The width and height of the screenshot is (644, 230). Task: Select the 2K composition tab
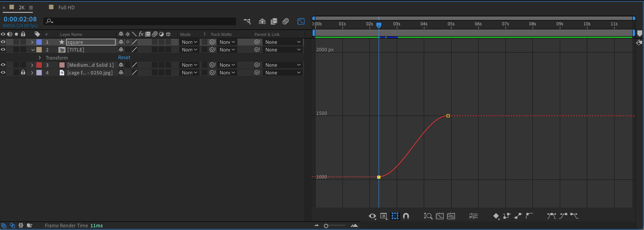click(22, 7)
